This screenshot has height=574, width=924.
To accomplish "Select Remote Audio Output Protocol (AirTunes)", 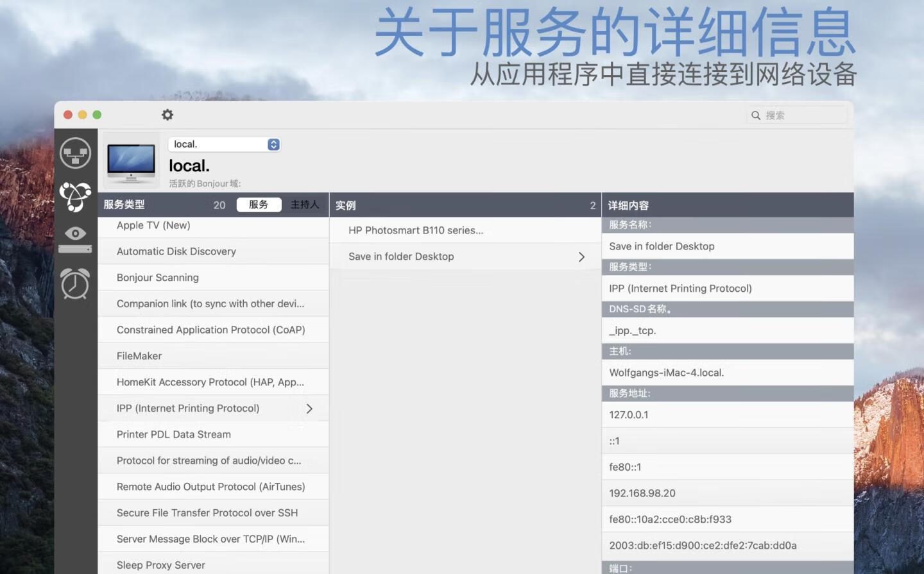I will [210, 487].
